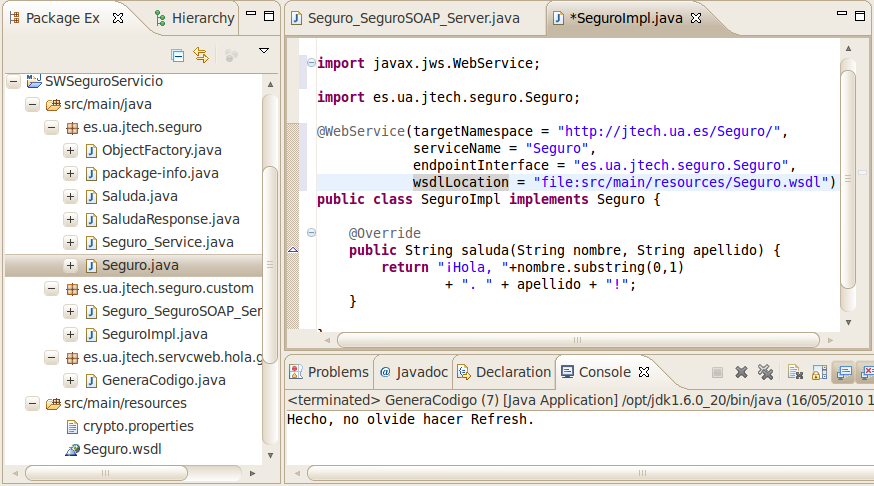Fold the saluda method in editor
This screenshot has height=486, width=874.
tap(312, 232)
